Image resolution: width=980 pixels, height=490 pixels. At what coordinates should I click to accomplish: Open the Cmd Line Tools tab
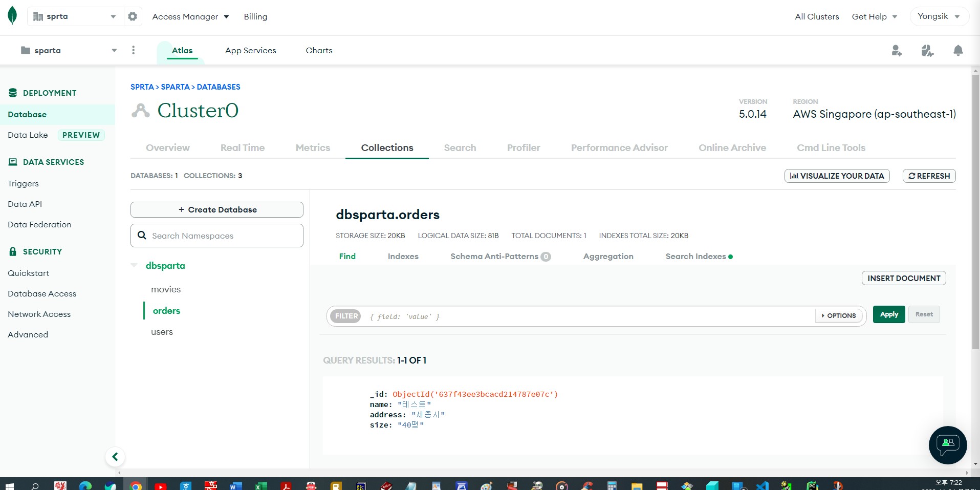[x=831, y=147]
